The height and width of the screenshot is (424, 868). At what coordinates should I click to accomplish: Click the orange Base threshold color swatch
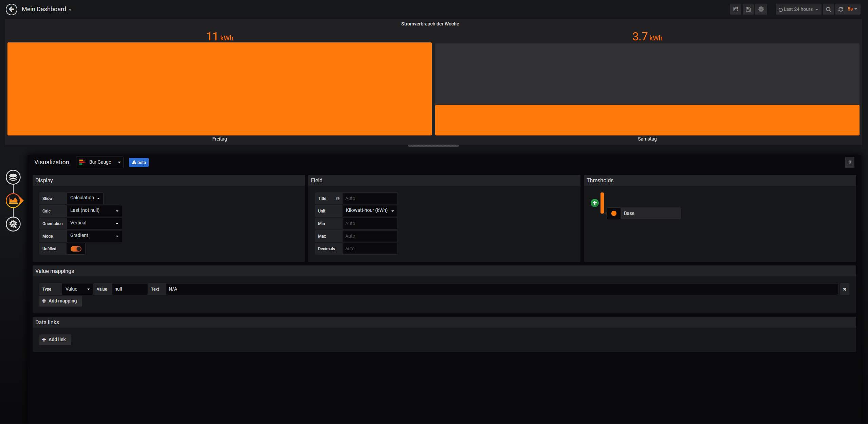click(614, 214)
